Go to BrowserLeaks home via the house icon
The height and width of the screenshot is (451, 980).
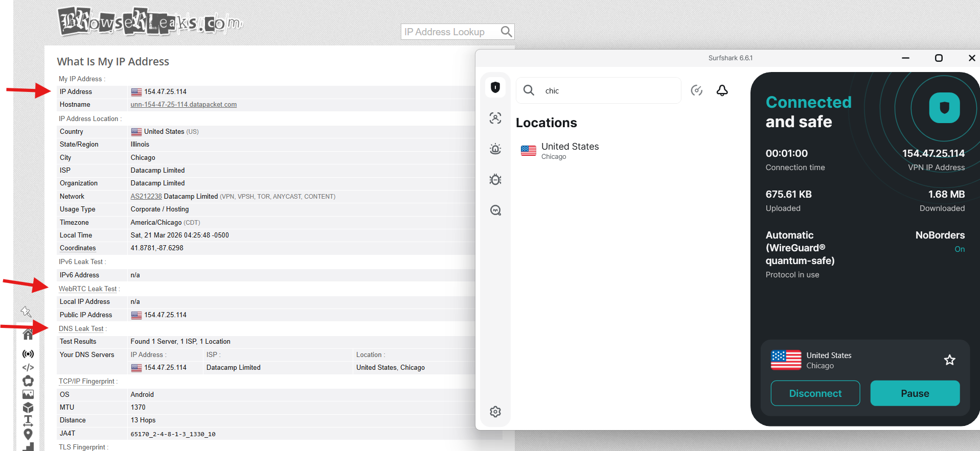coord(28,335)
